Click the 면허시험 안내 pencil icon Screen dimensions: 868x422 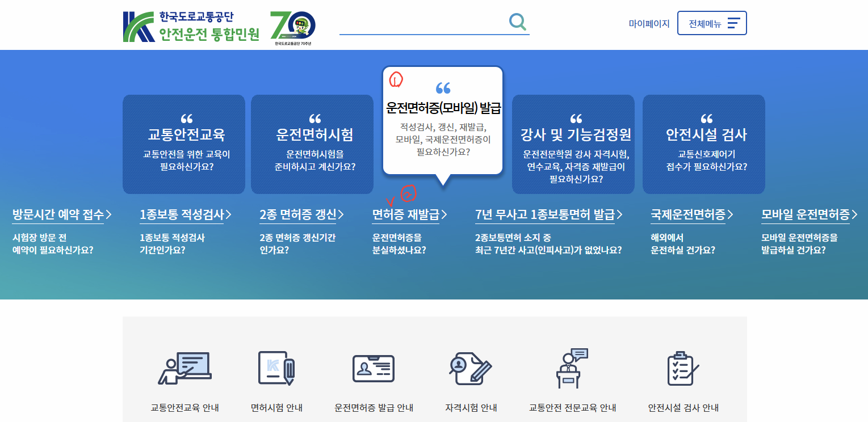(276, 368)
